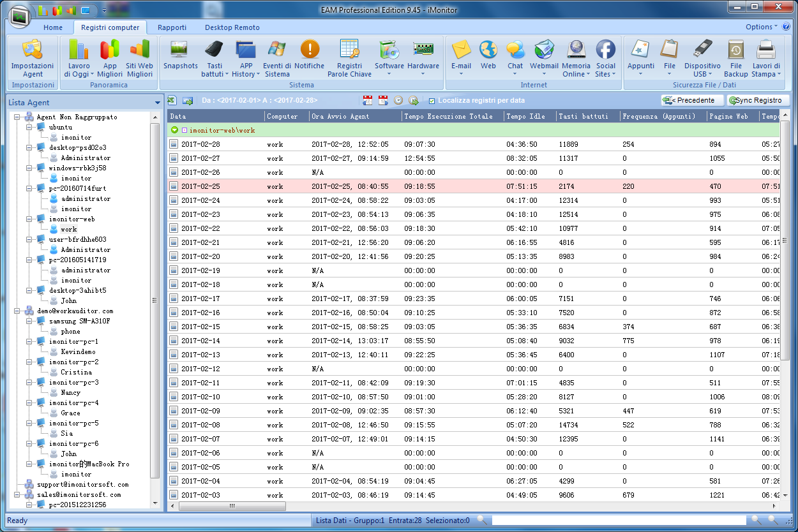Collapse the imonitor-web\work group row
Screen dimensions: 798x532
174,130
